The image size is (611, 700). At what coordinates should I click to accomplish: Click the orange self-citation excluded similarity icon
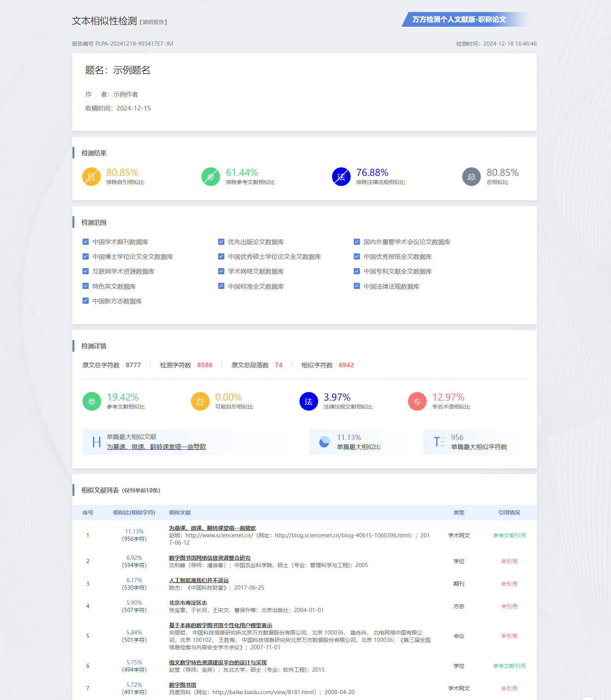[91, 177]
